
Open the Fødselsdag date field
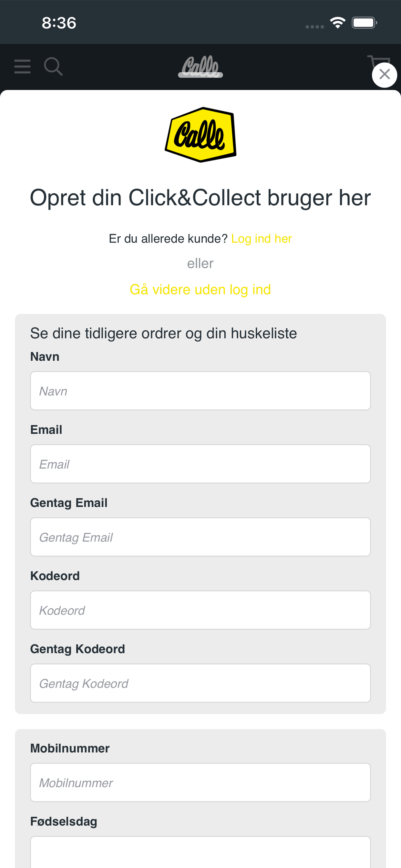200,852
